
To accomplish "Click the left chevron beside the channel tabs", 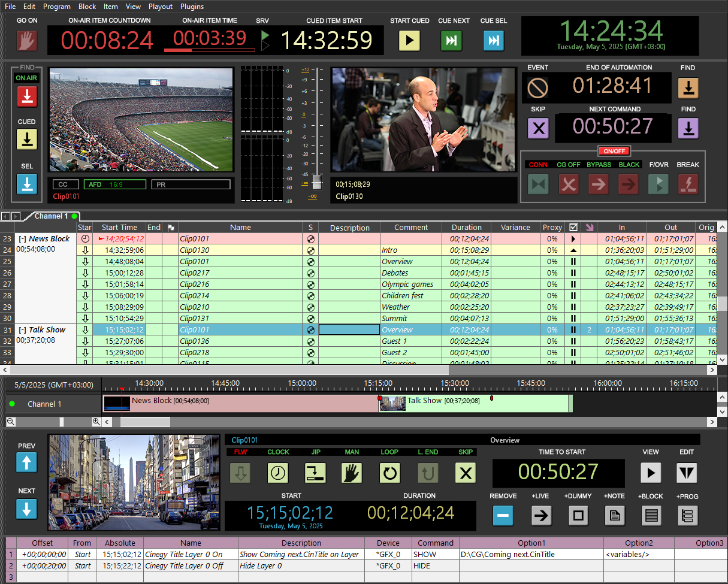I will [x=5, y=216].
